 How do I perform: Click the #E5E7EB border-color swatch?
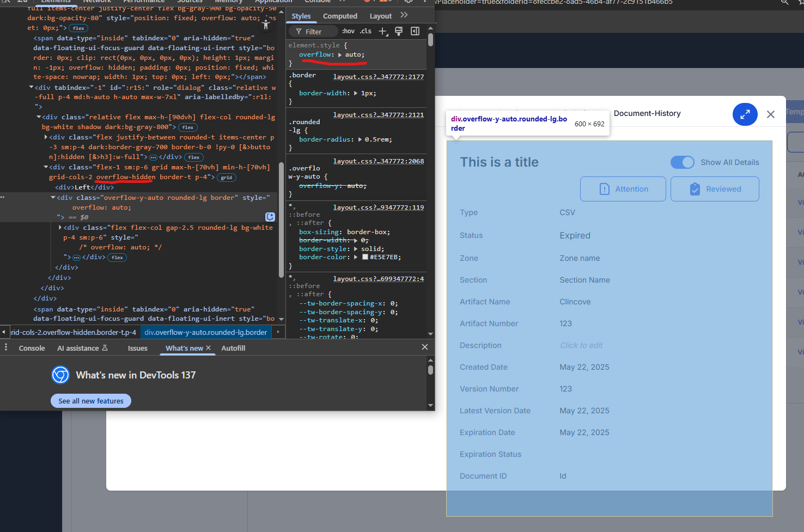[365, 257]
